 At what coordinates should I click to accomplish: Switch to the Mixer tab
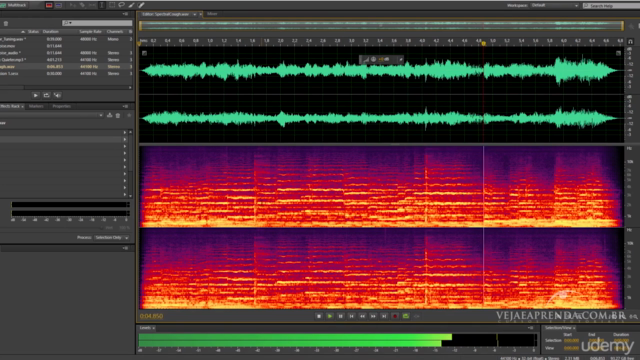pos(212,14)
